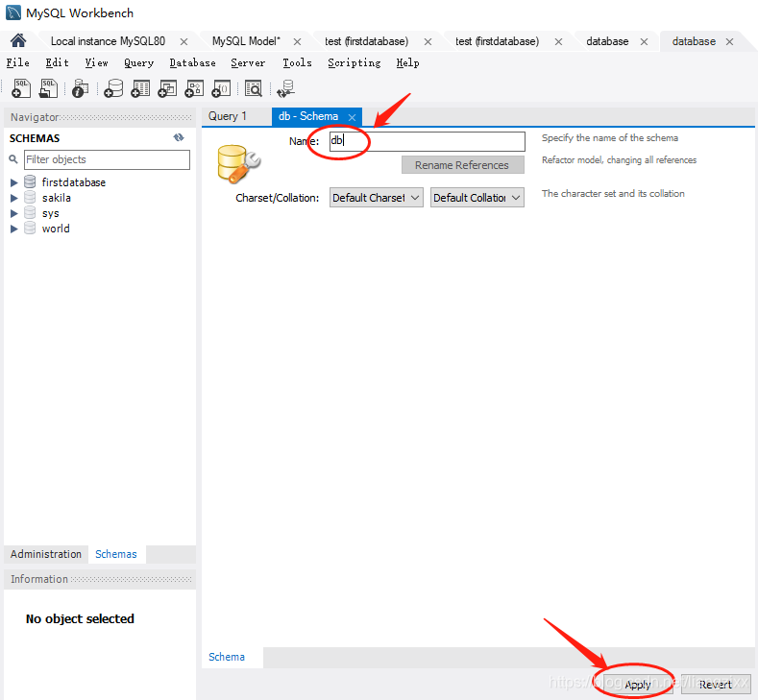
Task: Refresh the SCHEMAS list
Action: [x=179, y=137]
